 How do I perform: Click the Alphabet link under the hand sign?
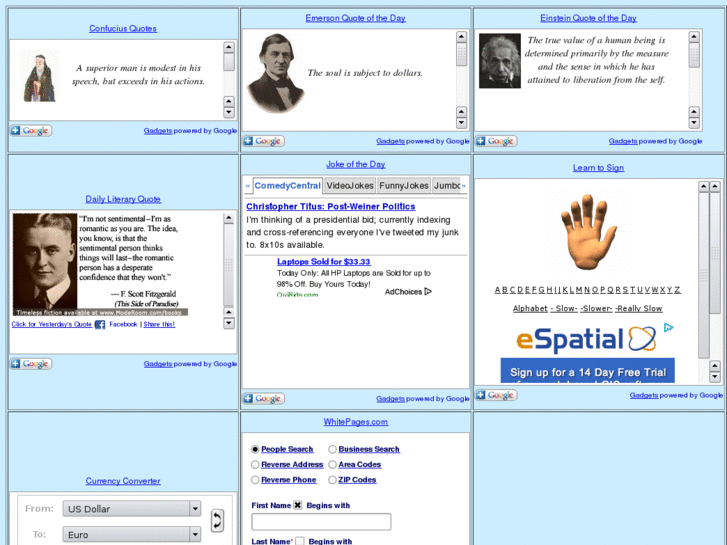[530, 308]
